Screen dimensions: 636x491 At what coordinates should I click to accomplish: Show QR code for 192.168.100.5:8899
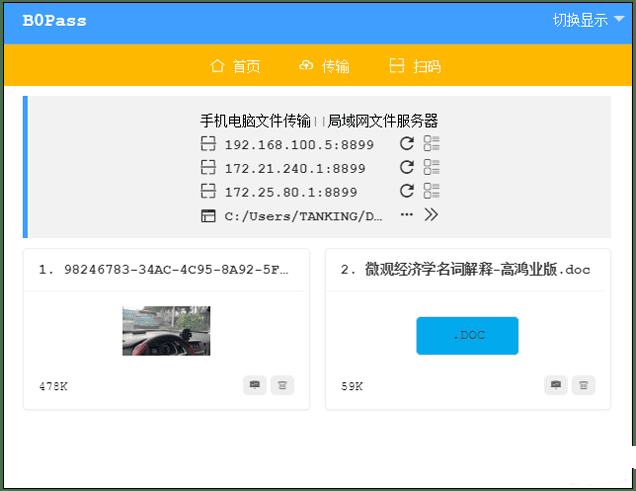(208, 144)
